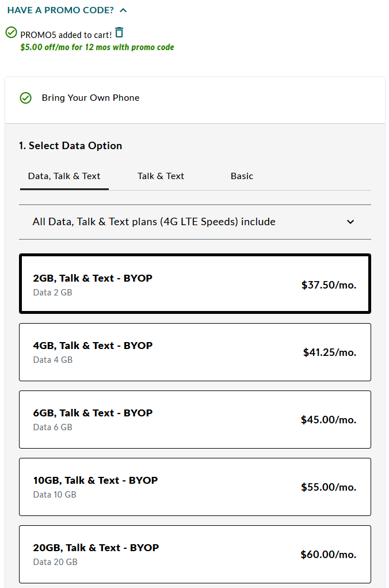
Task: Click the $5.00 off/mo promo description
Action: 97,47
